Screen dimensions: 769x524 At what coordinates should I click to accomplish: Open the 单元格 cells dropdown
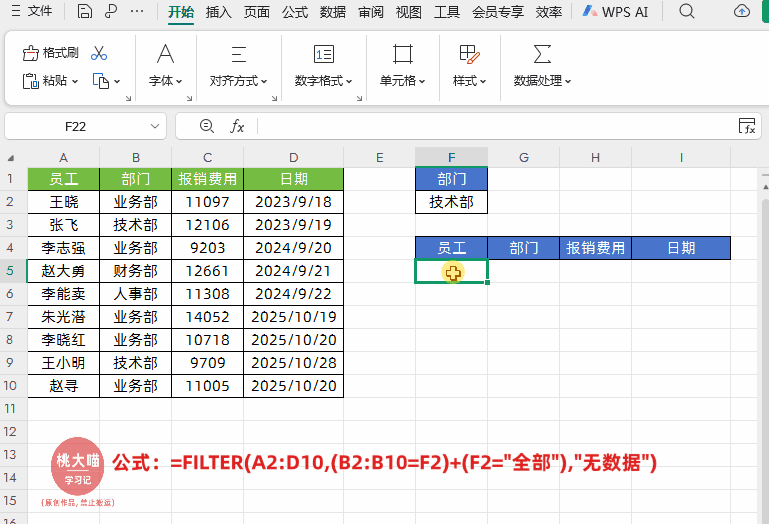[402, 81]
